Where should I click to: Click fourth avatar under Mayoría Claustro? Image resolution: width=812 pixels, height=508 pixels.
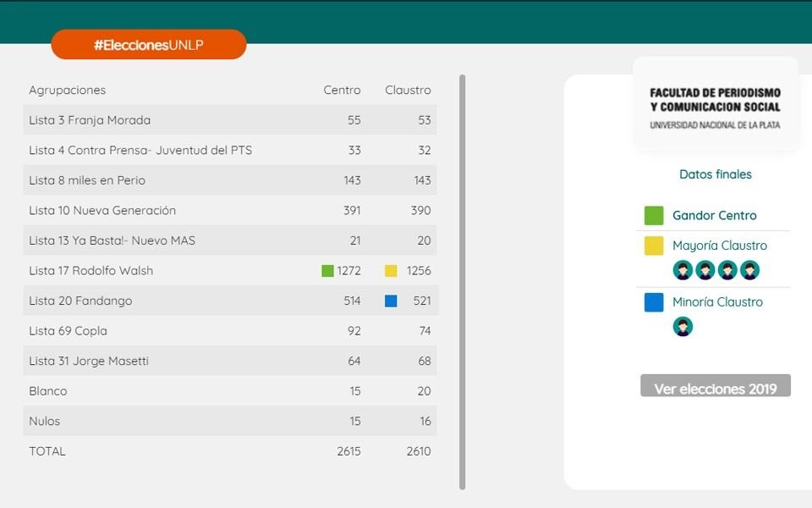tap(749, 270)
